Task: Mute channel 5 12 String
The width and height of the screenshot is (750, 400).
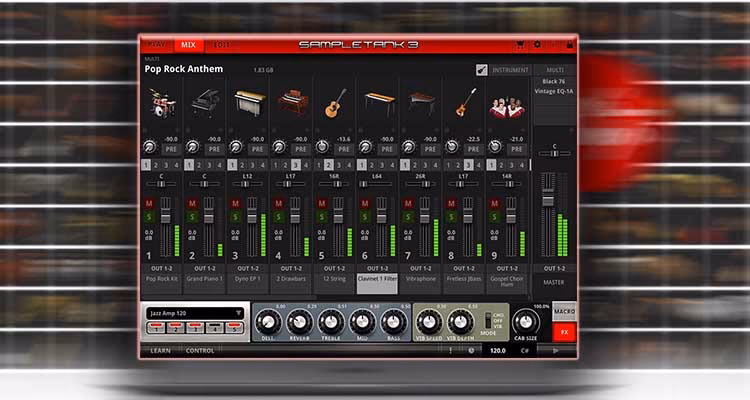Action: 322,203
